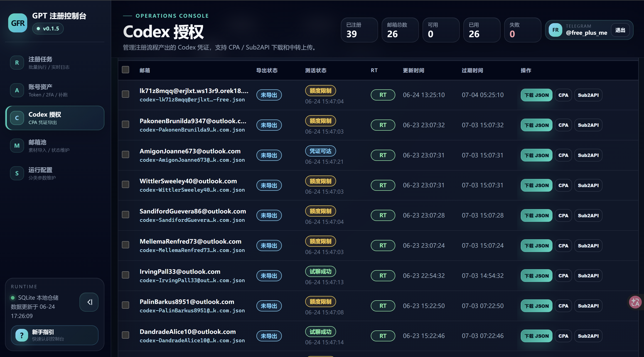Open the S icon for 运行配置
This screenshot has width=644, height=357.
[x=17, y=173]
